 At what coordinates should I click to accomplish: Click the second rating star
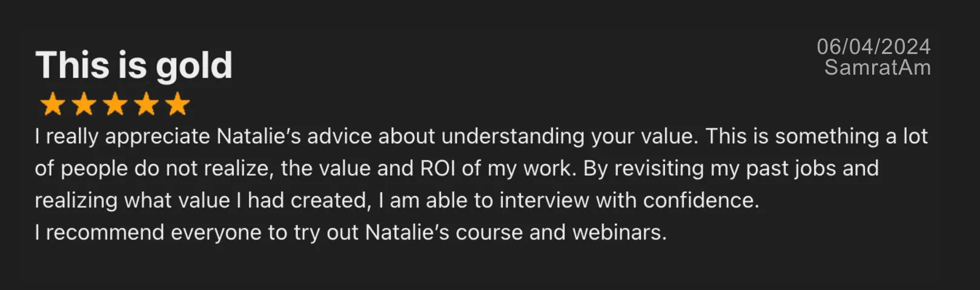pyautogui.click(x=84, y=104)
